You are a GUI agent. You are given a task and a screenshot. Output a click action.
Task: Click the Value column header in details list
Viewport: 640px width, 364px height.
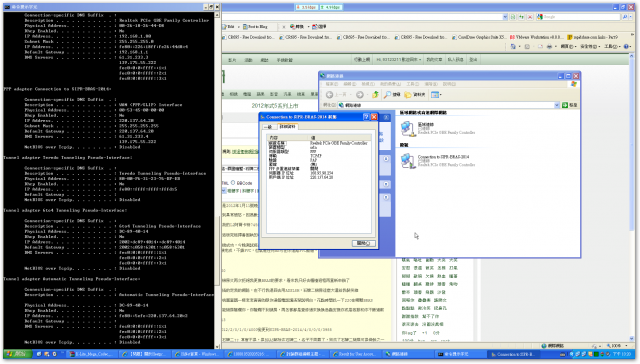[x=340, y=138]
